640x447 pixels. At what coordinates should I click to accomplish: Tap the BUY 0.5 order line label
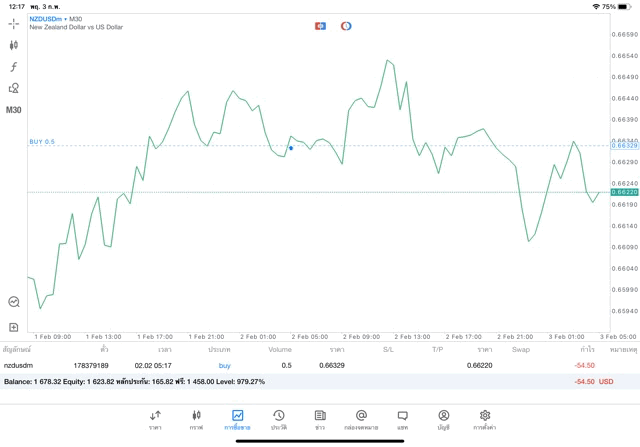(x=42, y=142)
